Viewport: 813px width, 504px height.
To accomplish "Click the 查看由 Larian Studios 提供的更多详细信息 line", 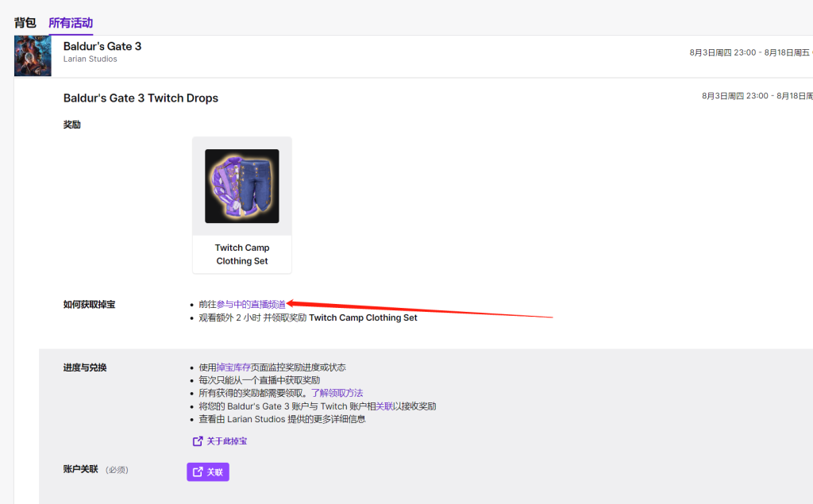I will click(x=282, y=419).
